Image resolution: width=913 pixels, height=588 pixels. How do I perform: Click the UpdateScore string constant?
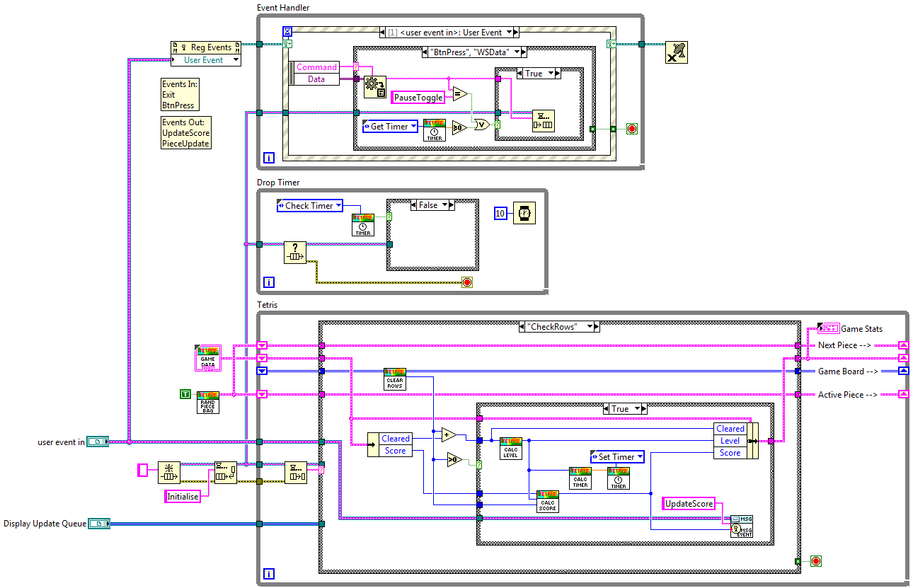pyautogui.click(x=689, y=503)
